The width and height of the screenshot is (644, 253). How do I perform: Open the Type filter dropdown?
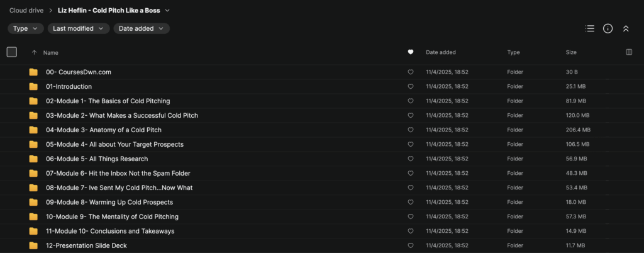coord(26,28)
